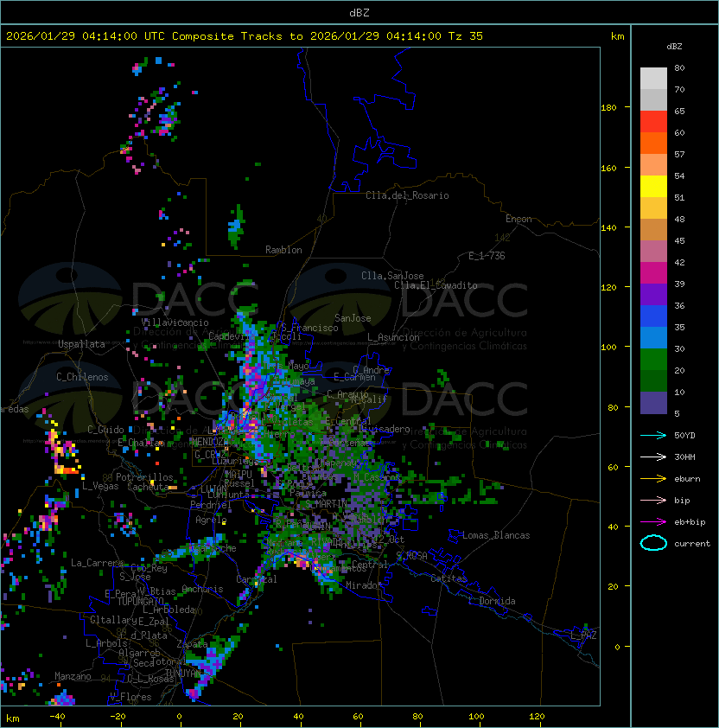Click the 'TUNUYAN' map label
Viewport: 719px width, 728px height.
[x=183, y=674]
